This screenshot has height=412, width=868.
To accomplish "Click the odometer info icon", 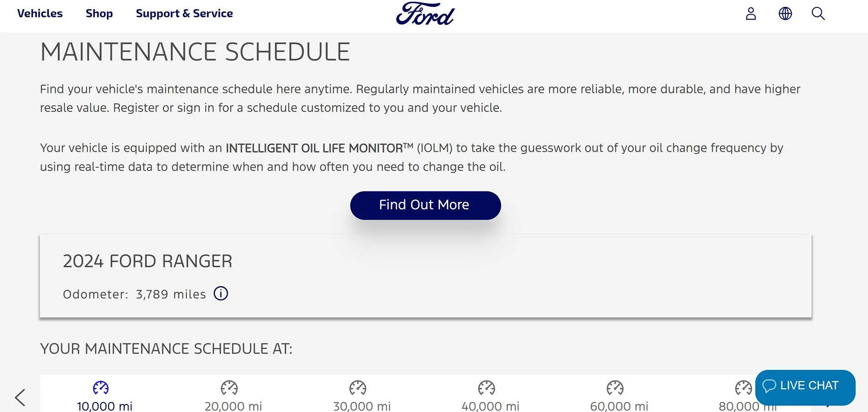I will pyautogui.click(x=221, y=294).
